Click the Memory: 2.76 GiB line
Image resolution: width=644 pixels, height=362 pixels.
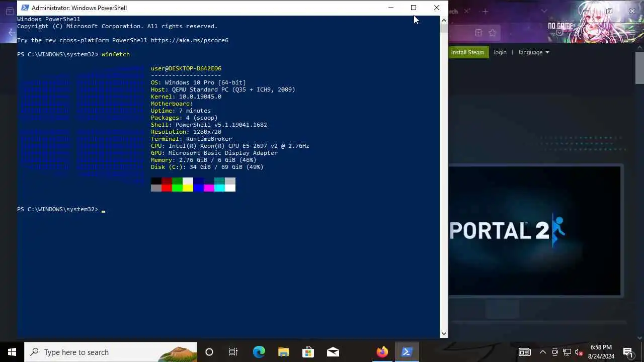click(204, 160)
